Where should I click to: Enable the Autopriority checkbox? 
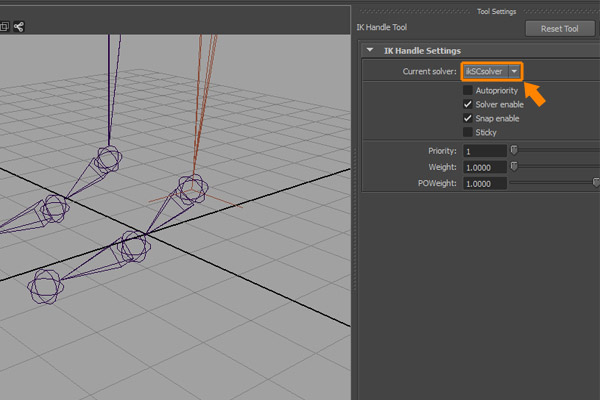pos(467,90)
